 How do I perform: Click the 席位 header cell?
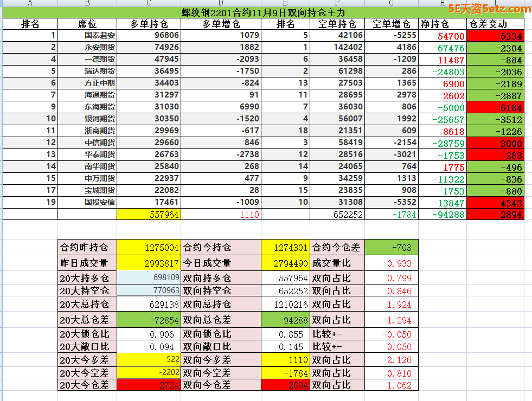[87, 24]
